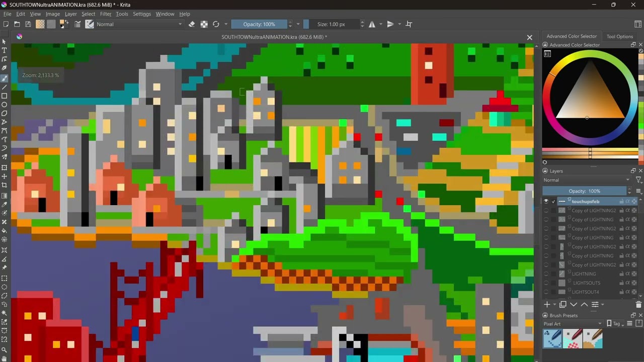
Task: Open brush editor settings
Action: pos(78,24)
